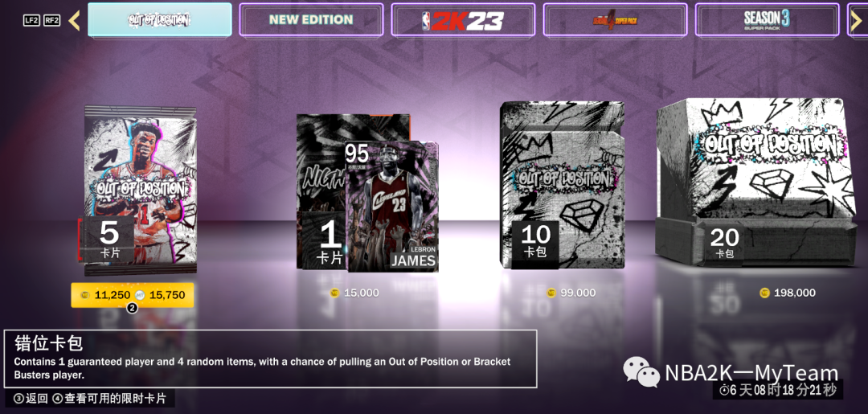Choose the 10-pack Out of Position box
Image resolution: width=868 pixels, height=414 pixels.
click(x=563, y=185)
